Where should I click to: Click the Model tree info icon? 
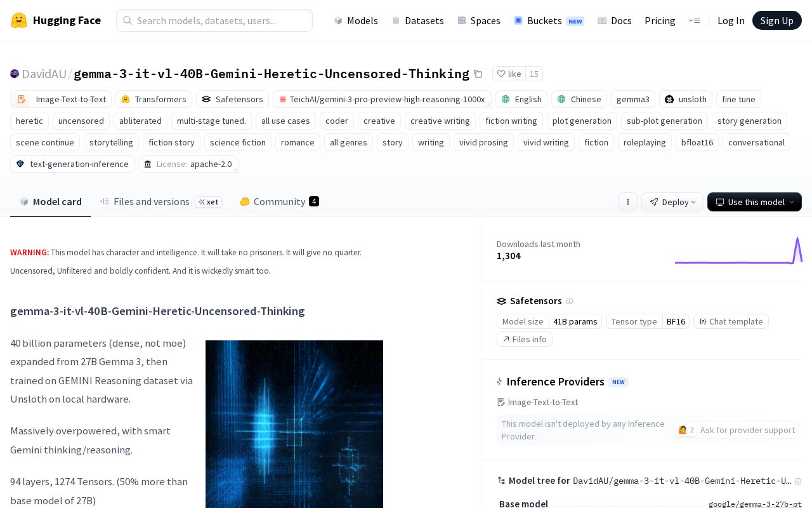point(798,481)
